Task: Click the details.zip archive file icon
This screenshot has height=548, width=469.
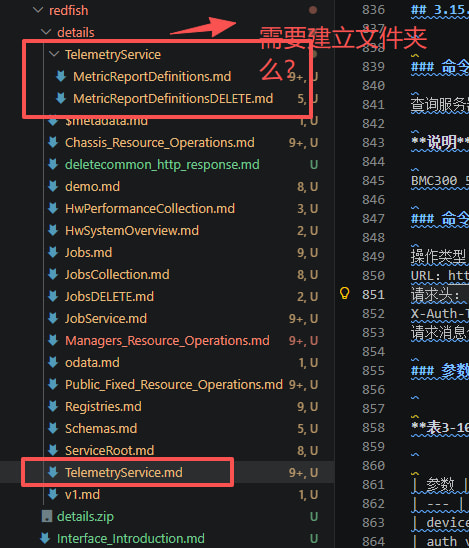Action: 47,516
